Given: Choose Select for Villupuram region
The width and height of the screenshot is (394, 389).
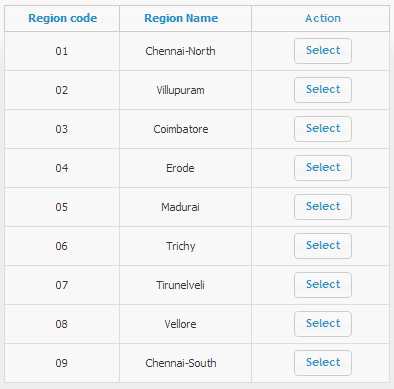Looking at the screenshot, I should (x=323, y=90).
